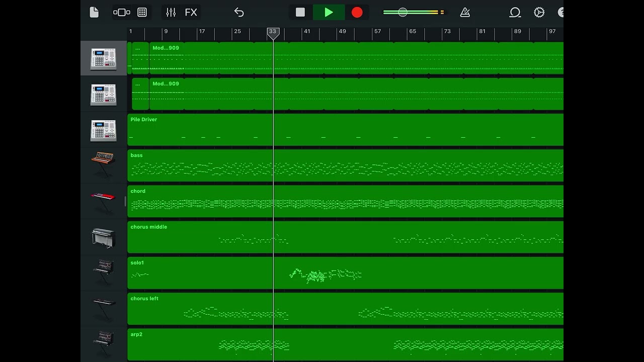Viewport: 644px width, 362px height.
Task: Jump to bar 17 on ruler
Action: [x=202, y=31]
